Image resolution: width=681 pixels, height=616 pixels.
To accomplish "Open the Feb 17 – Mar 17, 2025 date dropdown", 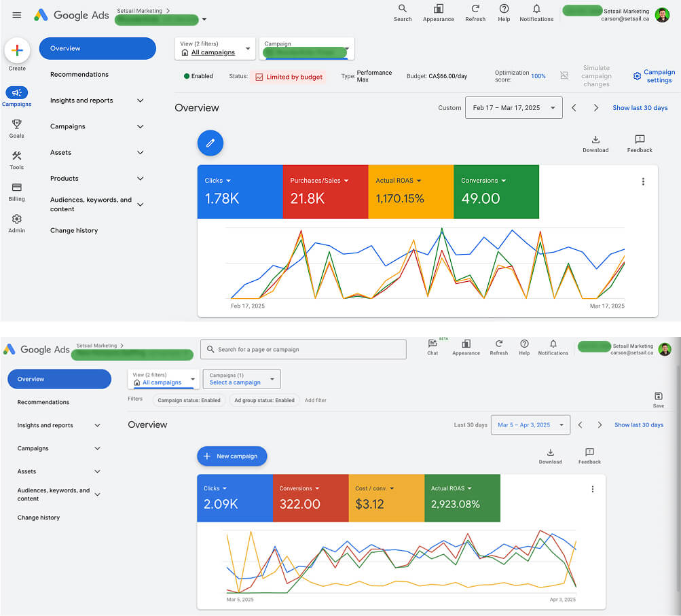I will 514,108.
